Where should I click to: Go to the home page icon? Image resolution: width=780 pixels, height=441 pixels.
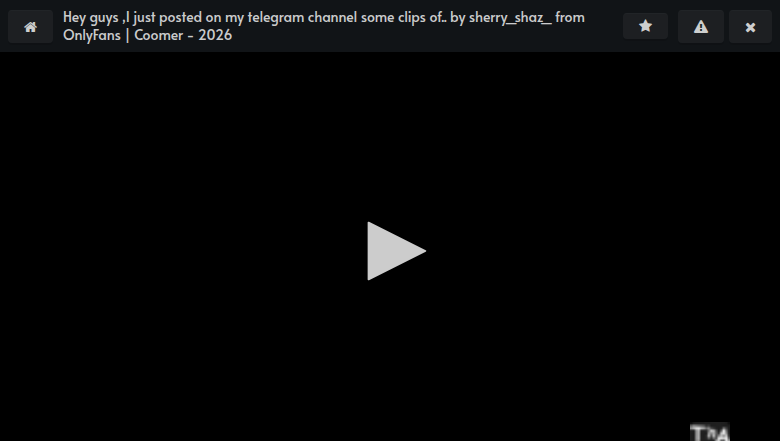coord(30,26)
